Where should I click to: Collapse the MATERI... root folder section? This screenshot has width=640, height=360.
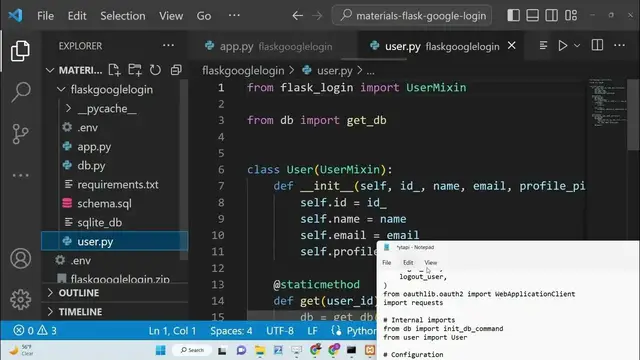[x=50, y=70]
